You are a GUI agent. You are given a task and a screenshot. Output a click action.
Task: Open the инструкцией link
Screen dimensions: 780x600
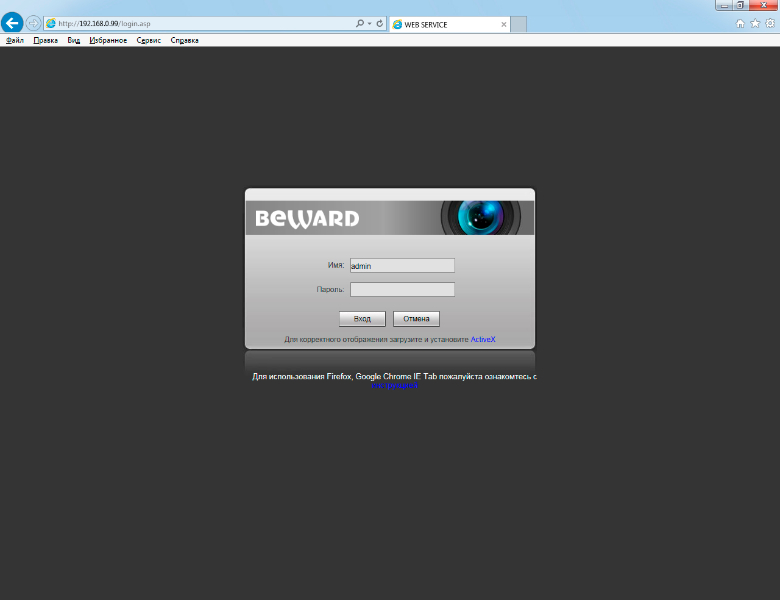click(x=395, y=386)
